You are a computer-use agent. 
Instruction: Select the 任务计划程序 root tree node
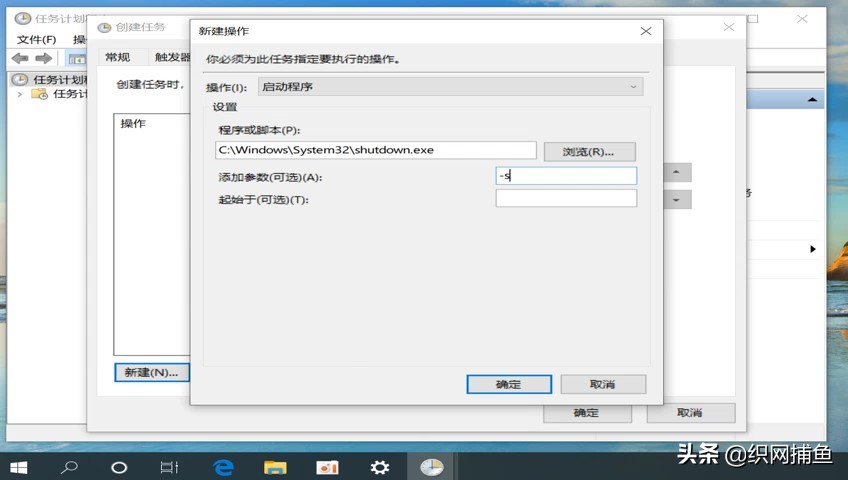50,79
